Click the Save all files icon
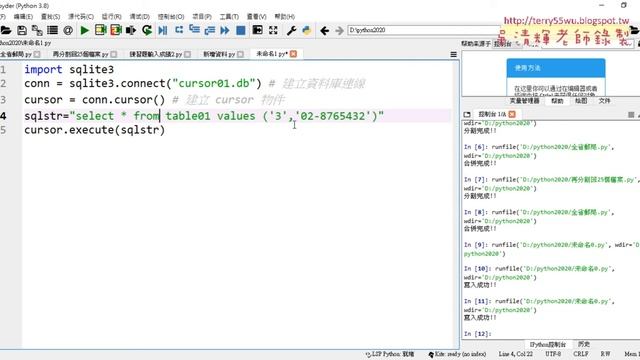640x360 pixels. [x=37, y=30]
